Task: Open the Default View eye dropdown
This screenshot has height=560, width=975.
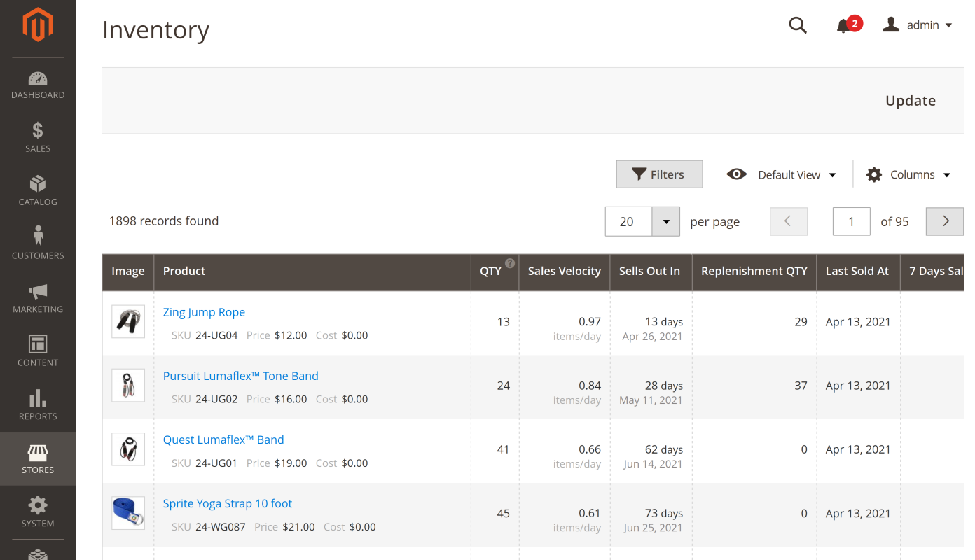Action: 781,174
